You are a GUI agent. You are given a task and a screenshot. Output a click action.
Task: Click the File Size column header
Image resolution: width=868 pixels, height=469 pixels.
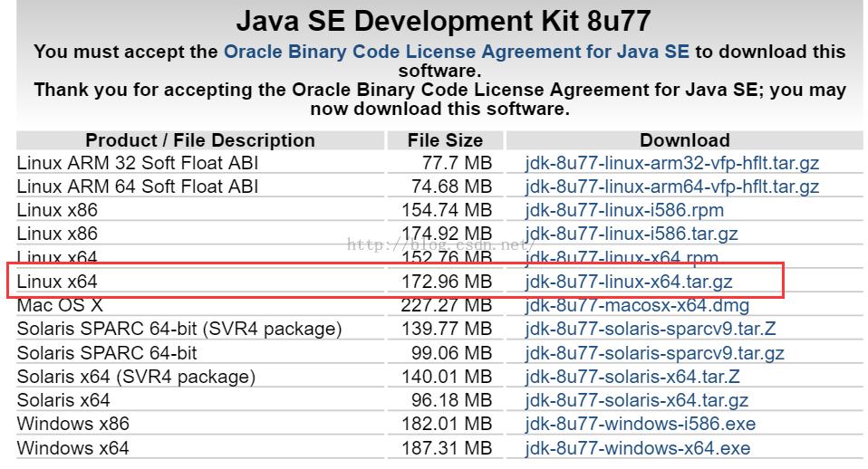point(445,140)
